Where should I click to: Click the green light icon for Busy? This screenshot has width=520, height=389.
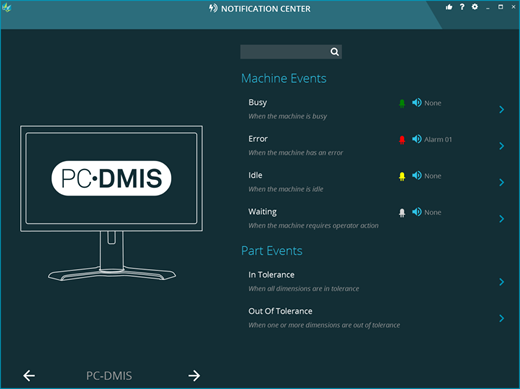pos(402,103)
